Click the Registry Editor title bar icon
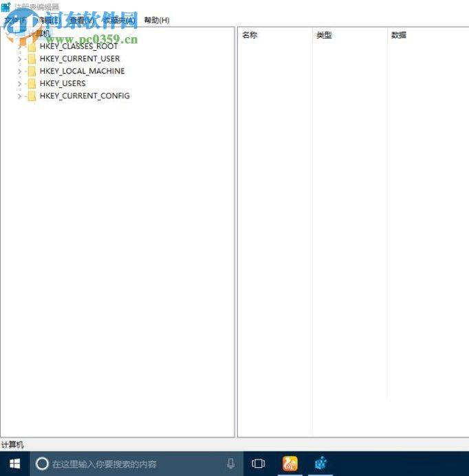Image resolution: width=469 pixels, height=476 pixels. [x=6, y=7]
